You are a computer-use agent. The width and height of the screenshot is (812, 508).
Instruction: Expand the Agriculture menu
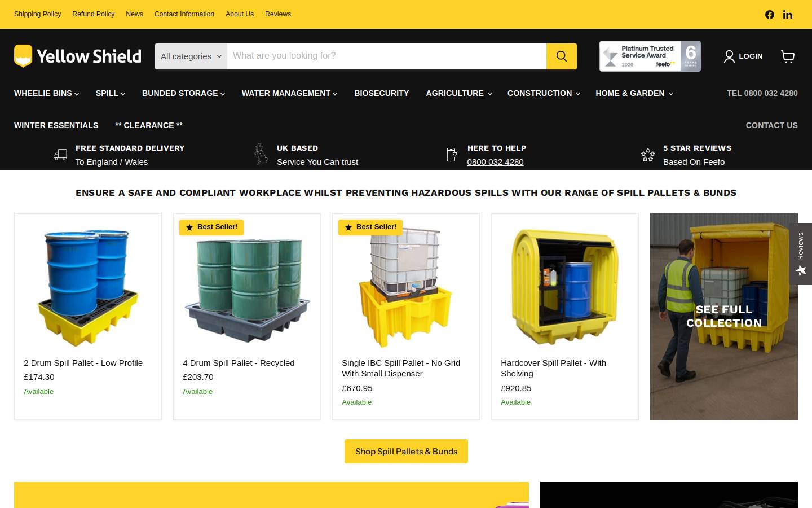pos(459,93)
